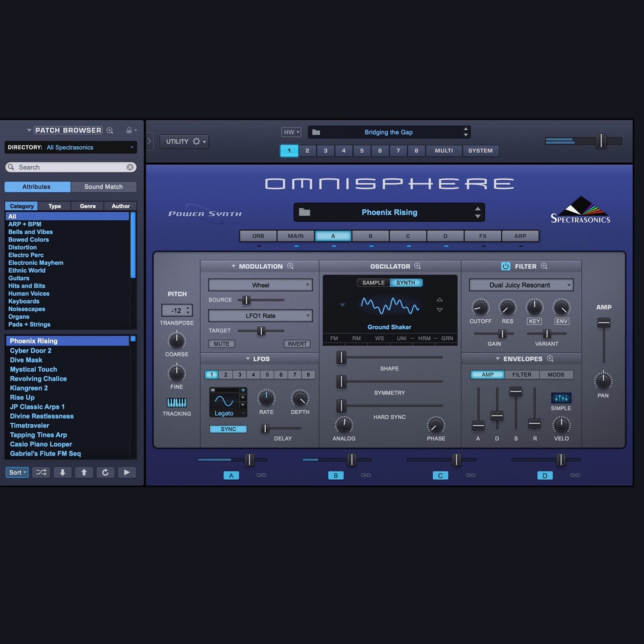Image resolution: width=644 pixels, height=644 pixels.
Task: Open the Legato LFO mode dropdown
Action: (x=228, y=413)
